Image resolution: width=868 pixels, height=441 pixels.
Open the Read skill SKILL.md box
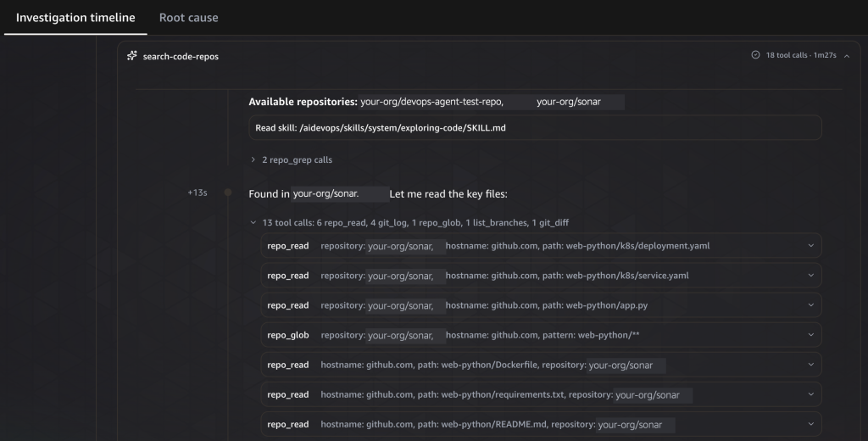pyautogui.click(x=535, y=127)
